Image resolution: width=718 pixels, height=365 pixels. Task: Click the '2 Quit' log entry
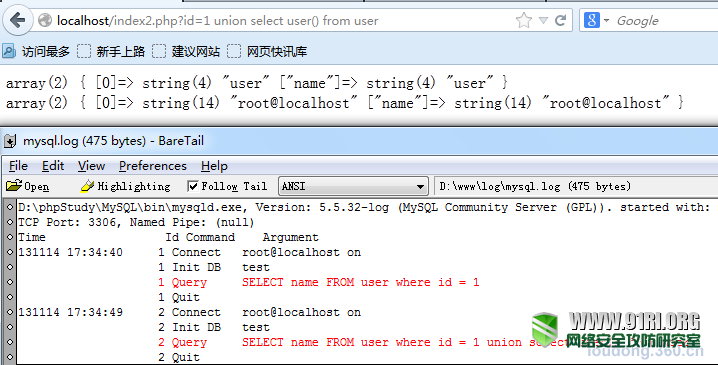point(179,357)
